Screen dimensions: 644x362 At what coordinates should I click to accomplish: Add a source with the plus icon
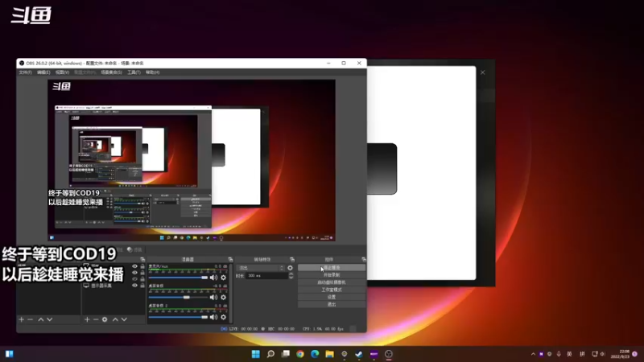click(x=87, y=319)
